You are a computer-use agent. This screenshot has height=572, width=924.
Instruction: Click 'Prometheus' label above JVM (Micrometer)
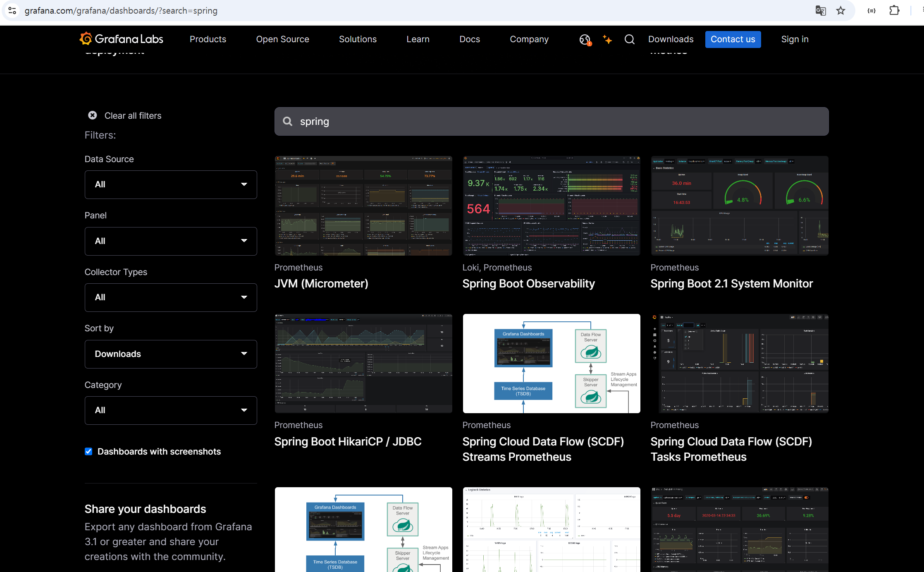298,268
